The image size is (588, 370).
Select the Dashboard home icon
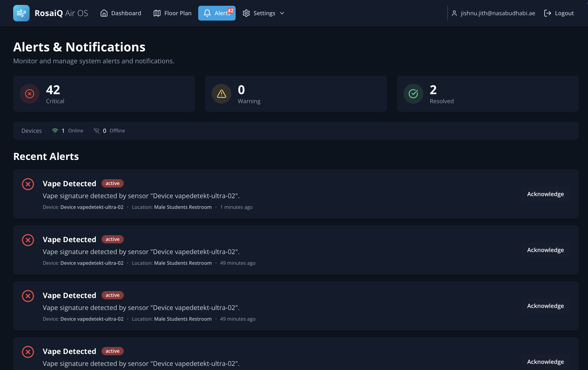click(x=104, y=13)
